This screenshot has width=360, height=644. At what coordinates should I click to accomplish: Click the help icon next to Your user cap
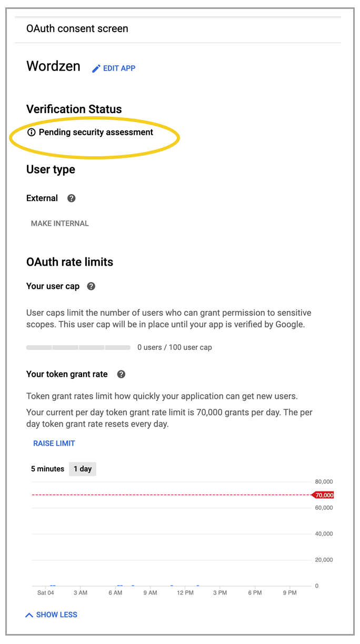coord(91,286)
